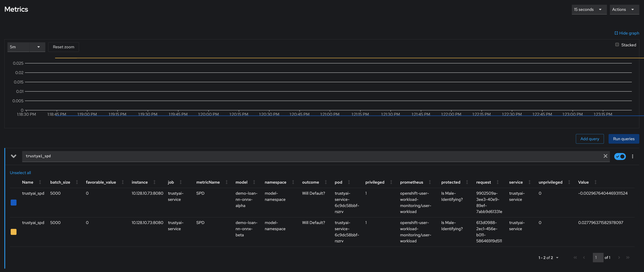Sort by protected column icon
644x272 pixels.
[467, 182]
